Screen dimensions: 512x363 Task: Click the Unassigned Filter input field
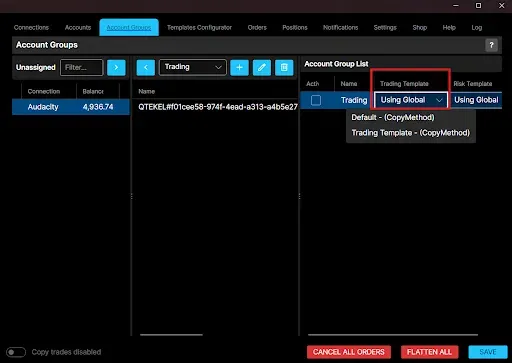[x=82, y=67]
